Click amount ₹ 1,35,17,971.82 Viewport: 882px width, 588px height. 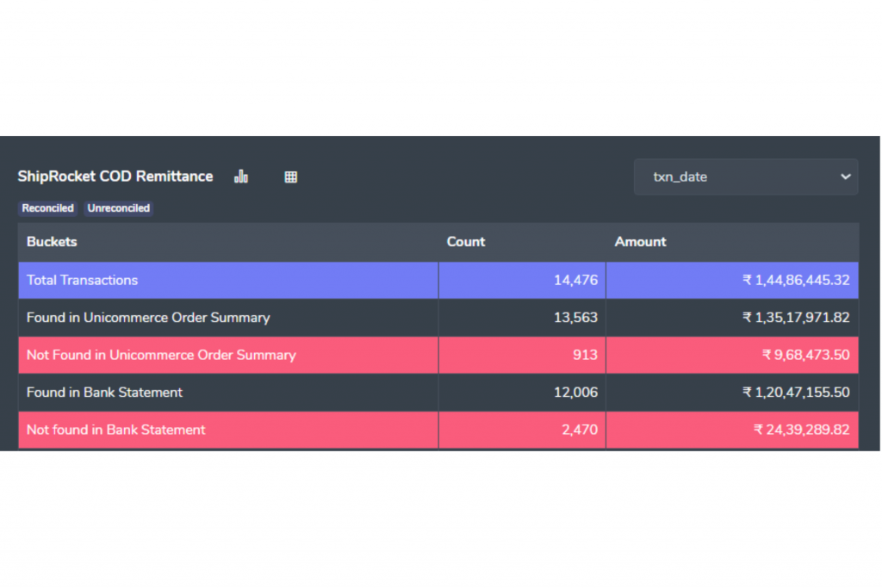point(796,318)
